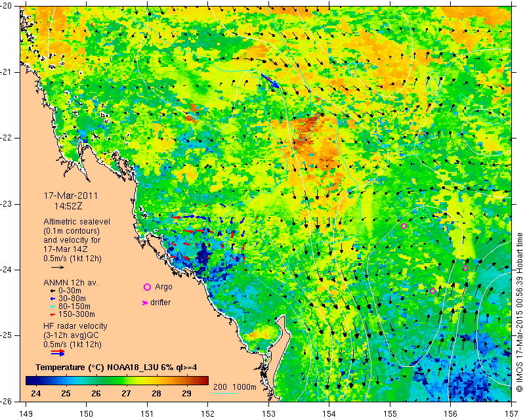Click the date label 17-Mar-2011
This screenshot has height=420, width=525.
coord(71,196)
